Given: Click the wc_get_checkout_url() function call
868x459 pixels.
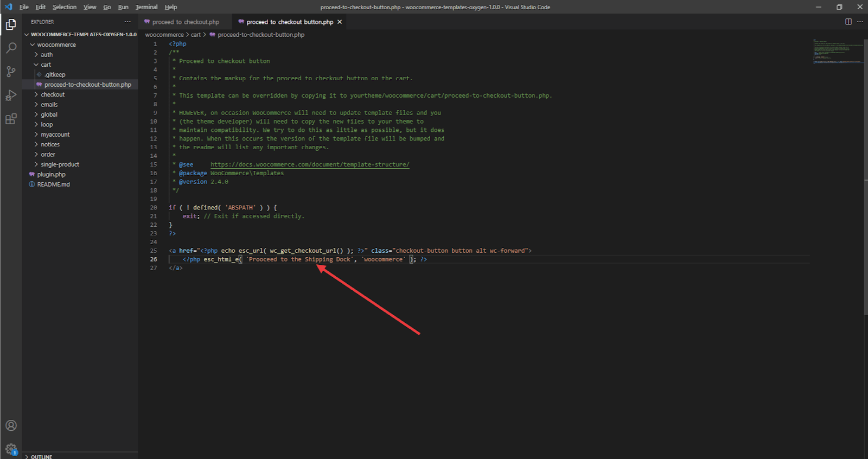Looking at the screenshot, I should click(307, 251).
